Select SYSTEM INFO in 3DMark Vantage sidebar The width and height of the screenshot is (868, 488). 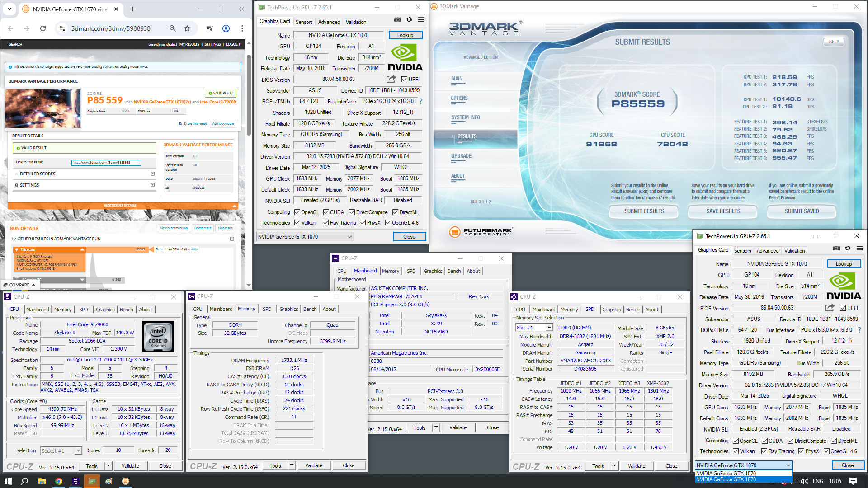[465, 118]
